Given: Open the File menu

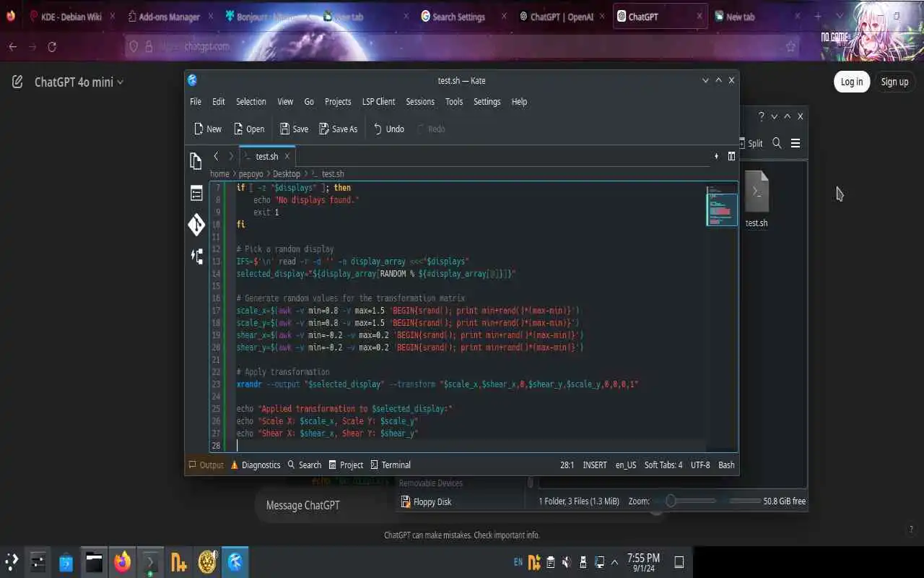Looking at the screenshot, I should [x=196, y=102].
